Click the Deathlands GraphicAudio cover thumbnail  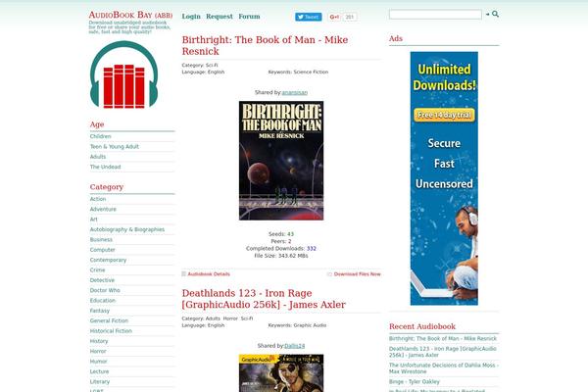(x=281, y=373)
